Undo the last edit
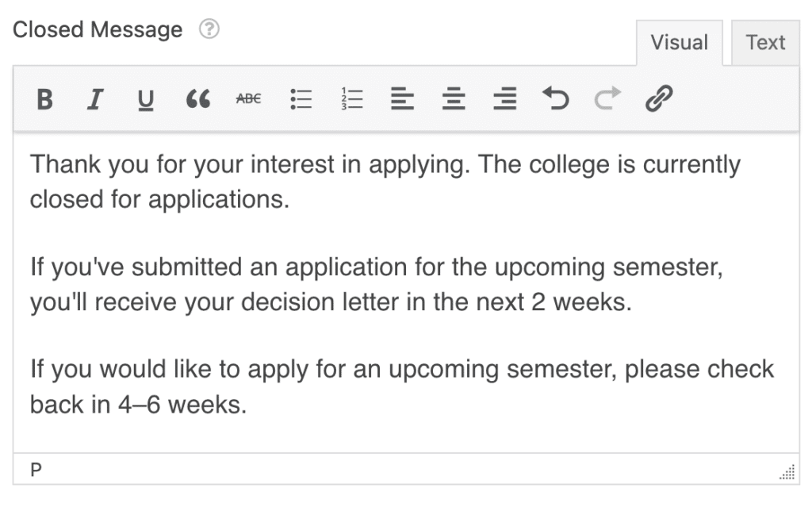Viewport: 812px width, 515px height. coord(556,98)
